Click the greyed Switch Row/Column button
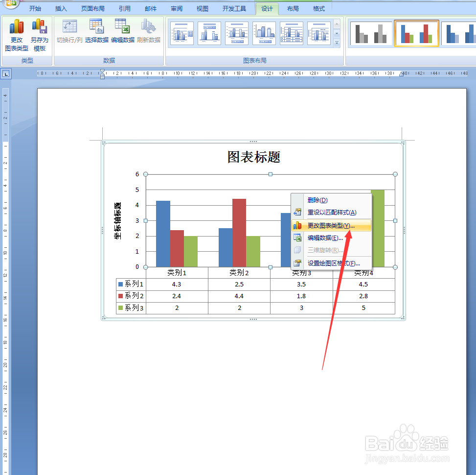Screen dimensions: 476x475 pyautogui.click(x=69, y=31)
